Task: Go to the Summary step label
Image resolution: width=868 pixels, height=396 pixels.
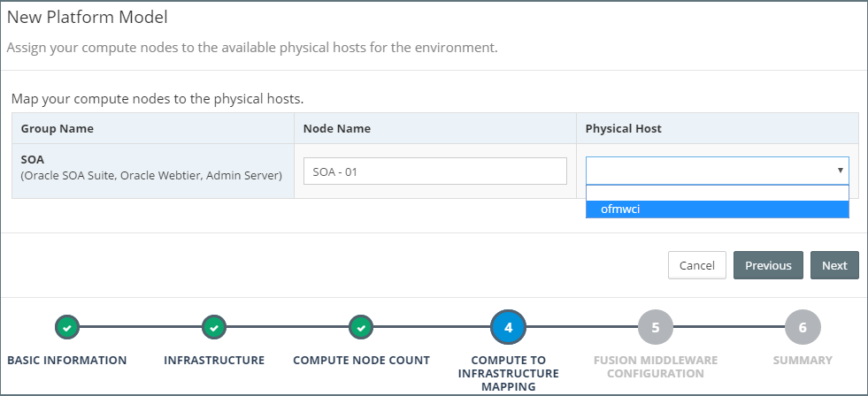Action: click(x=803, y=361)
